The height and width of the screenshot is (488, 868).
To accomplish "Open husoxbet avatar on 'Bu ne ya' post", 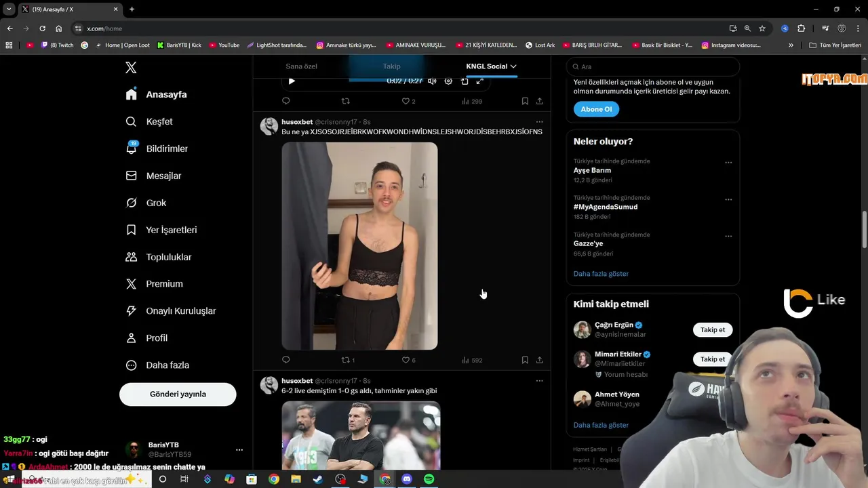I will click(x=269, y=126).
